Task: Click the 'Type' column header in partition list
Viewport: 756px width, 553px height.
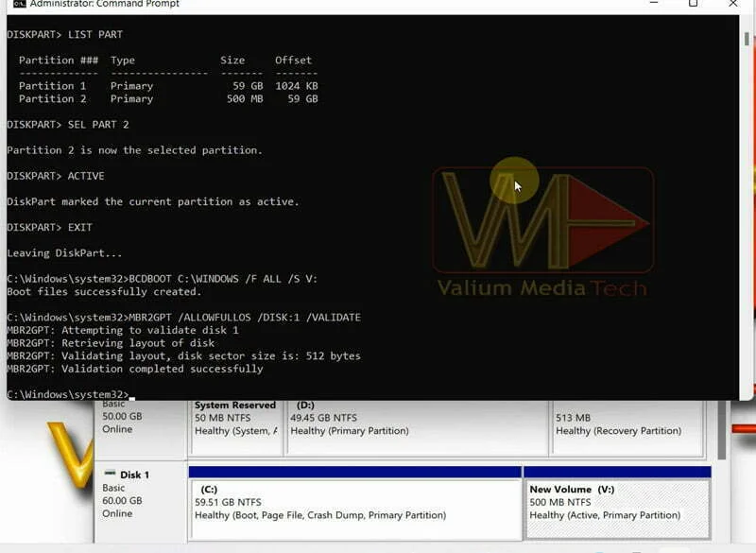Action: [123, 60]
